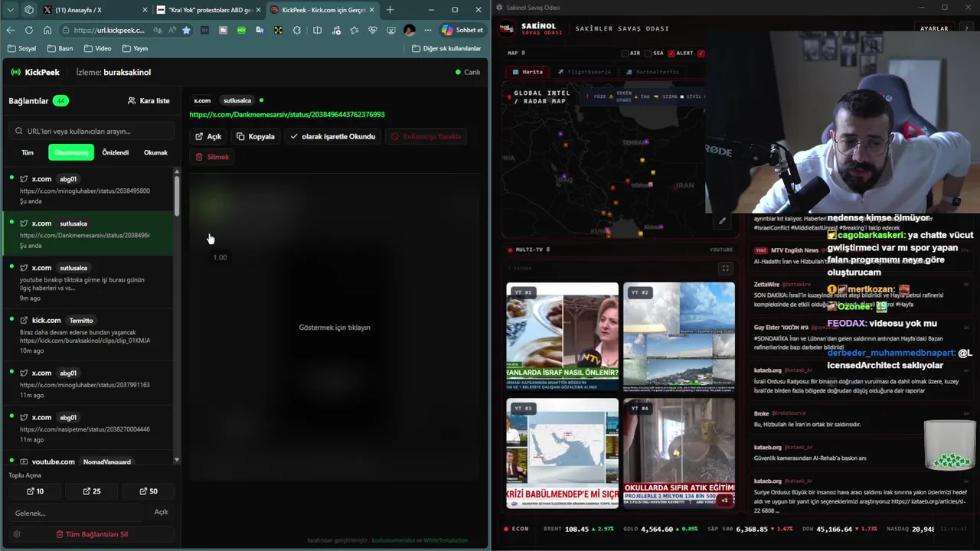980x551 pixels.
Task: Click the KickPeek logo
Action: (34, 72)
